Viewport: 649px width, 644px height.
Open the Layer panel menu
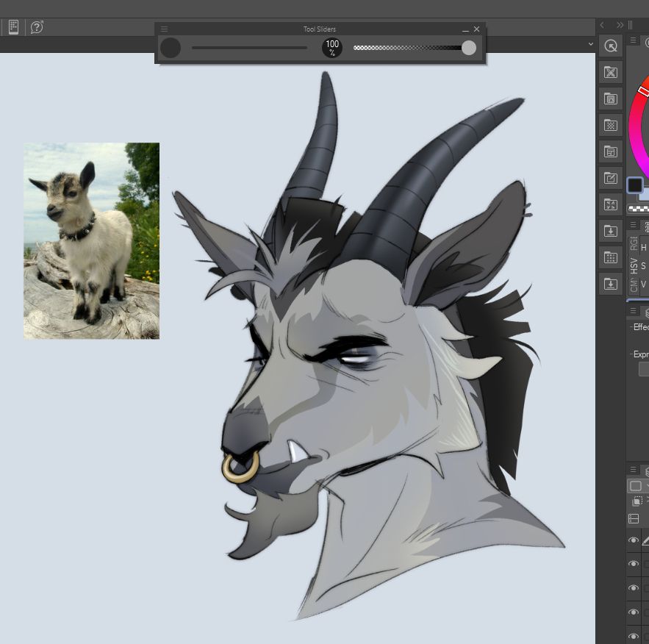633,469
